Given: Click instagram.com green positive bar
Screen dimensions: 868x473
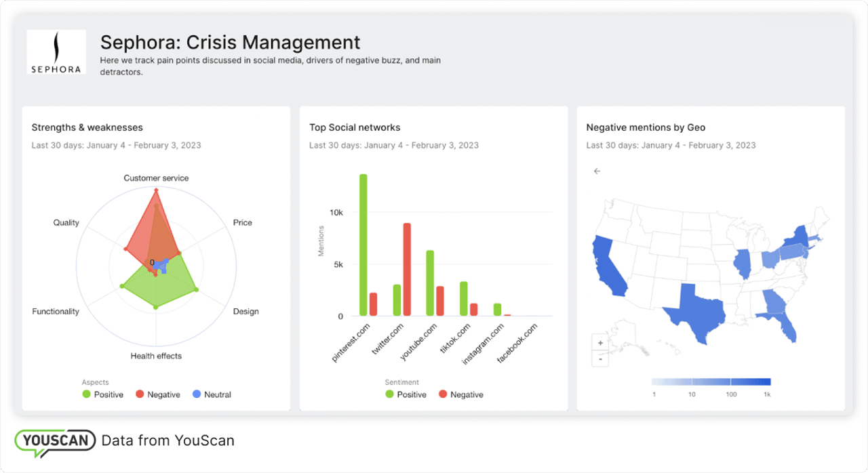Looking at the screenshot, I should click(x=497, y=310).
